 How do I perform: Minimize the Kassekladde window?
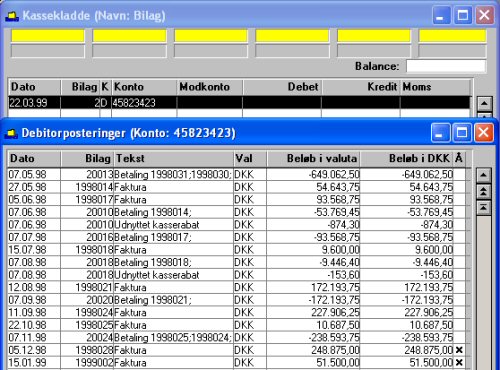coord(441,15)
